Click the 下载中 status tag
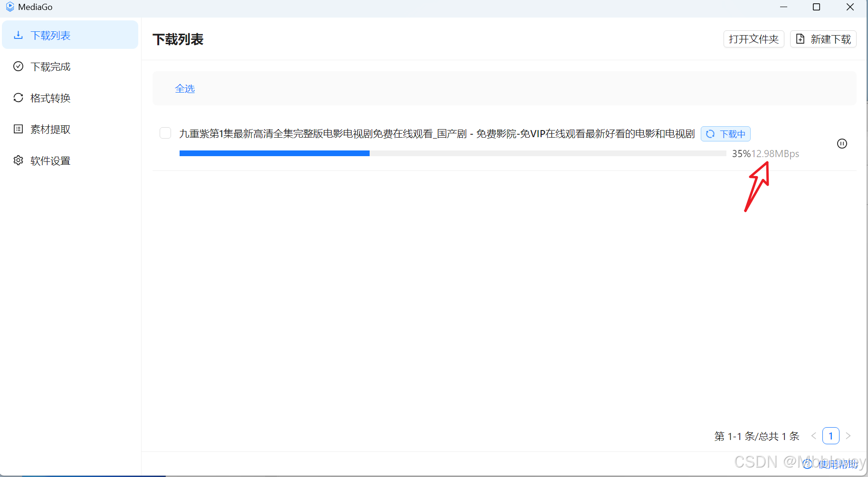This screenshot has width=868, height=477. click(725, 134)
